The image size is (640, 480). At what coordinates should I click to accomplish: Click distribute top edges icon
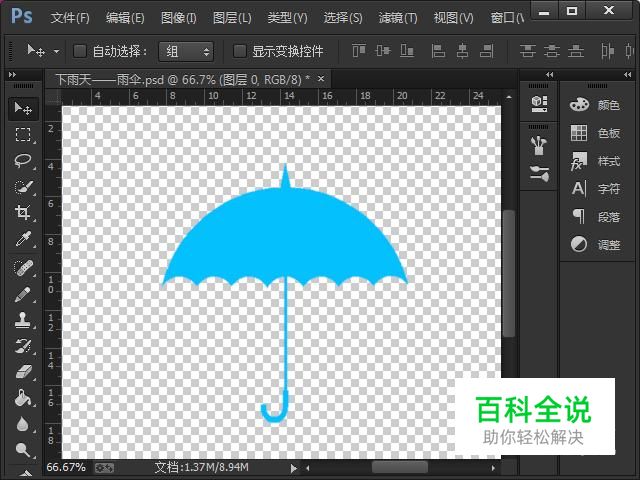tap(527, 51)
